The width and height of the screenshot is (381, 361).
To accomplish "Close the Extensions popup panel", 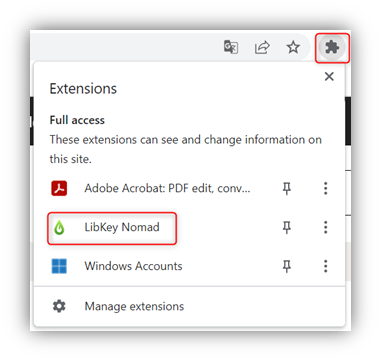I will 329,77.
